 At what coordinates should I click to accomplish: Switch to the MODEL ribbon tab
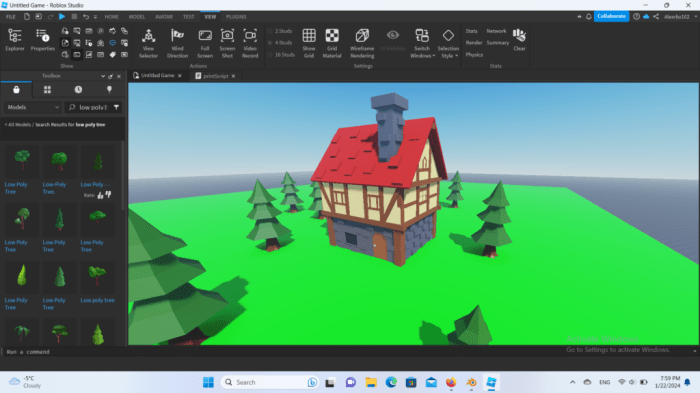[x=137, y=17]
